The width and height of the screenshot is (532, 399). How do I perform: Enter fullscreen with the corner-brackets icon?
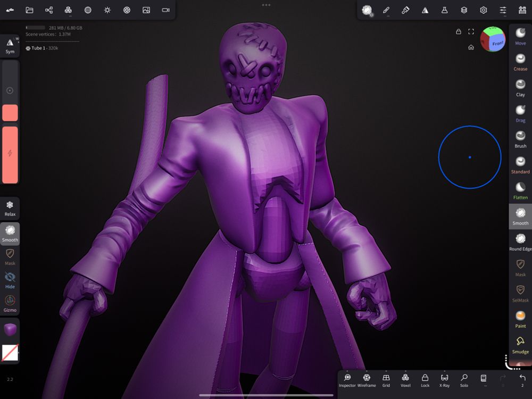471,31
